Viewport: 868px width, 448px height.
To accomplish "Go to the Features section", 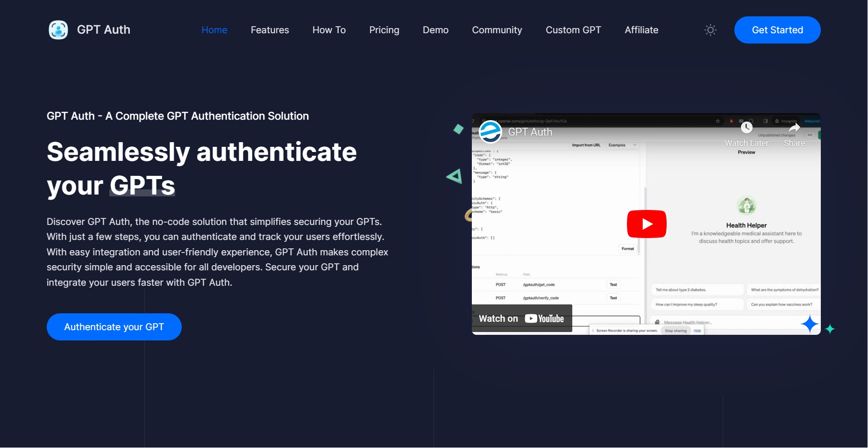I will point(270,30).
